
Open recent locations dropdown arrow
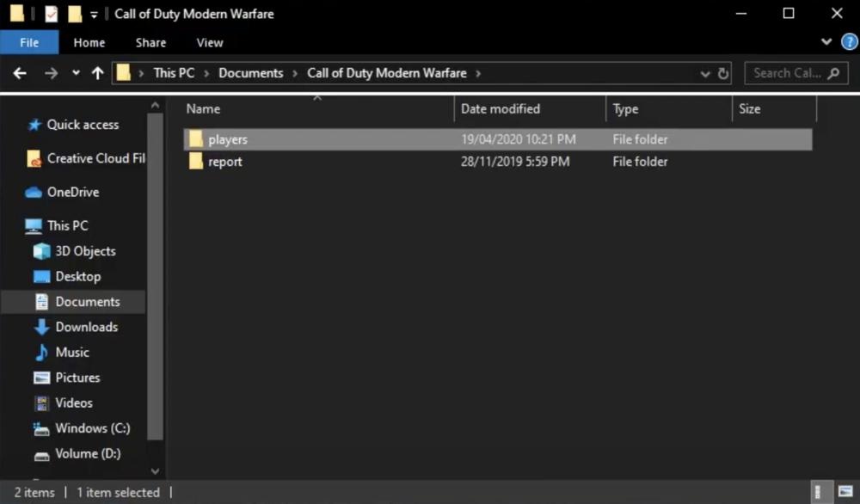click(76, 73)
